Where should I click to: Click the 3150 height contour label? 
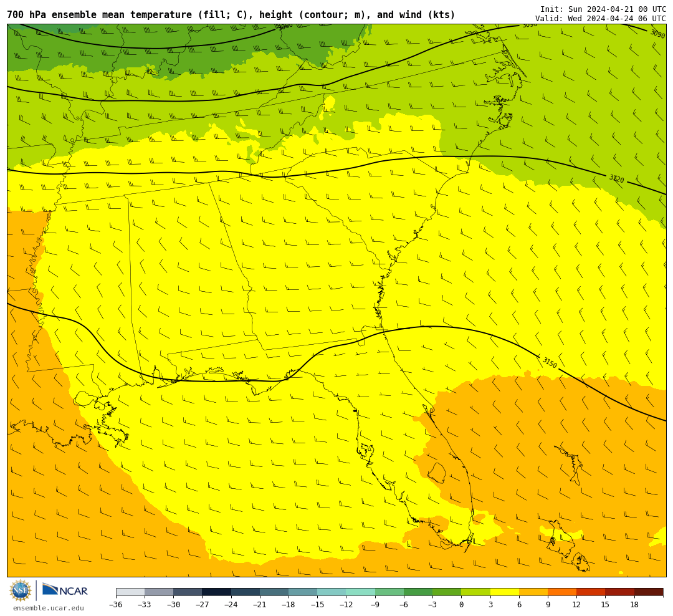550,363
